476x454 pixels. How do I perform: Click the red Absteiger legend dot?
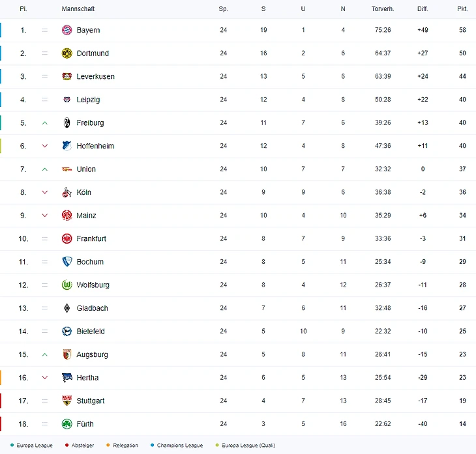click(67, 446)
